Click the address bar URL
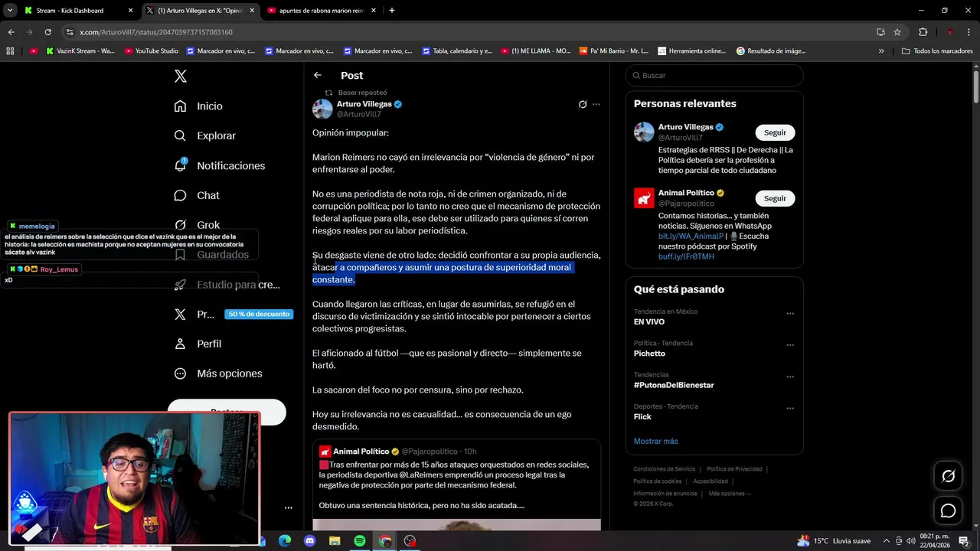The image size is (980, 551). 156,32
